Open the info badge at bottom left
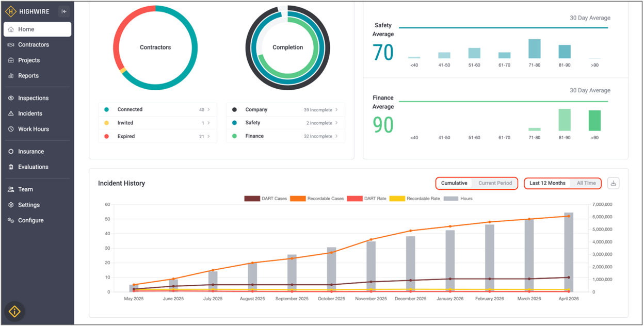644x326 pixels. coord(15,311)
